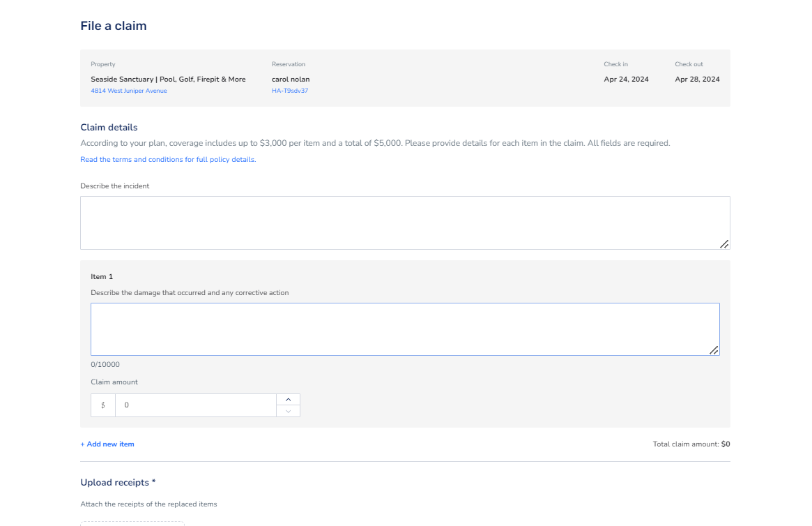Click into the Item 1 damage description field
Viewport: 812px width, 526px height.
[404, 329]
